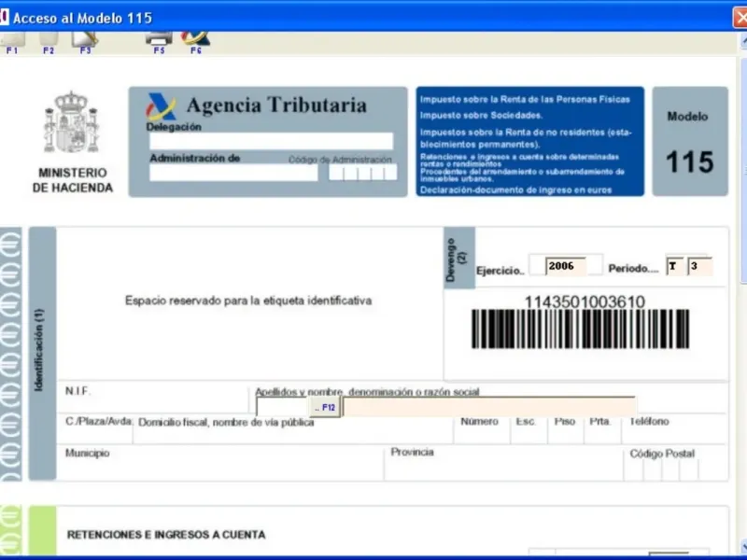This screenshot has width=747, height=560.
Task: Click the "Esc." label
Action: [x=526, y=422]
